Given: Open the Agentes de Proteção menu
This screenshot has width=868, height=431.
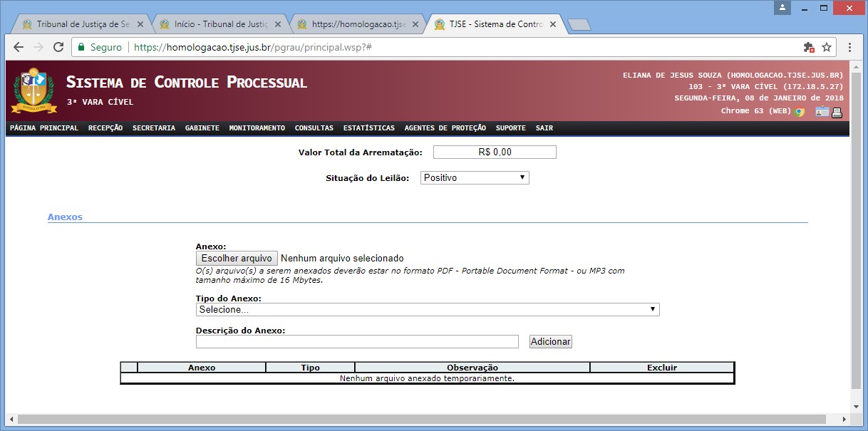Looking at the screenshot, I should 445,128.
